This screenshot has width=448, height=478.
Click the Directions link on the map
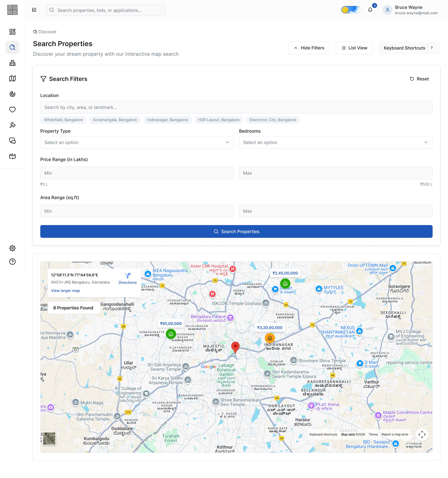coord(128,279)
